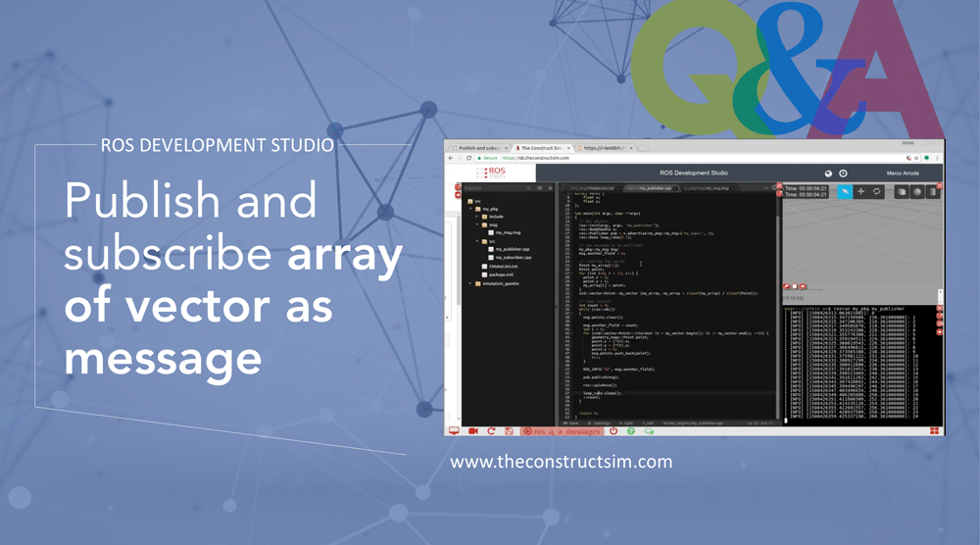This screenshot has width=980, height=545.
Task: Collapse the msg folder
Action: [477, 225]
